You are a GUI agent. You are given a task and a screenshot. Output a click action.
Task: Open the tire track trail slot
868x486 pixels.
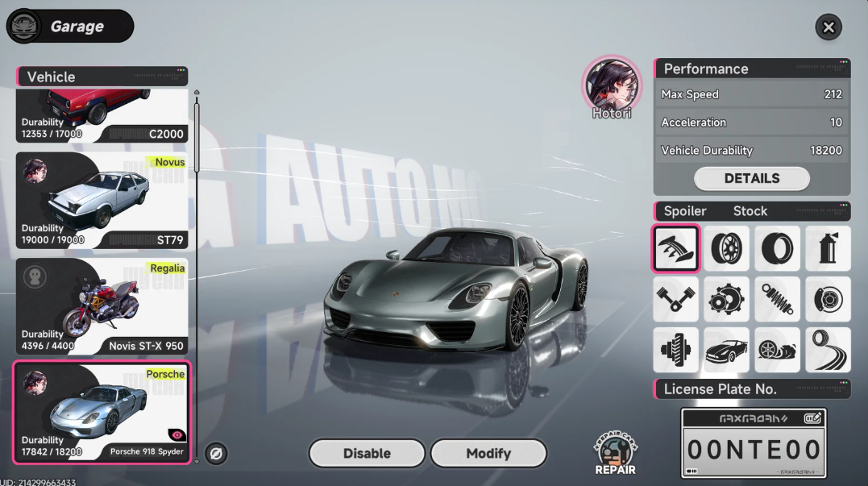pos(829,350)
